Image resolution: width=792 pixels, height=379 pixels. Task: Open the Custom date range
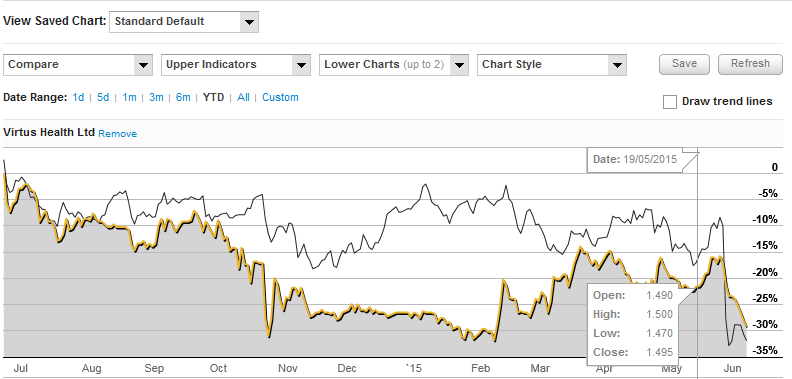[x=280, y=97]
